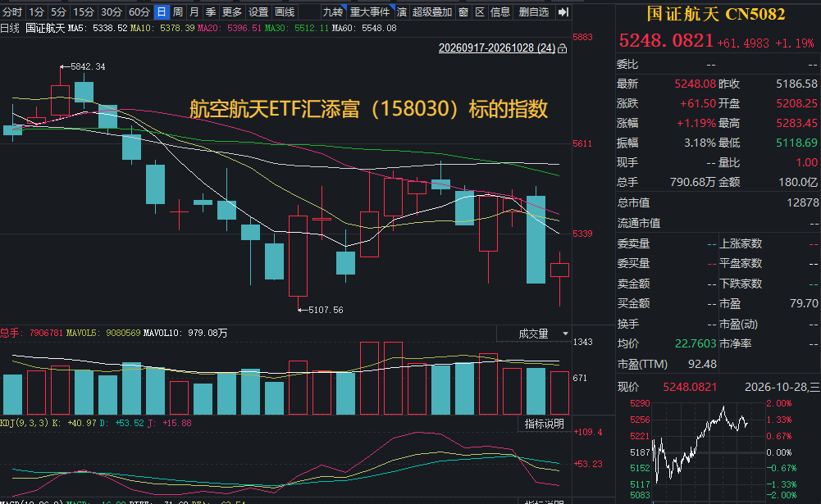
Task: Click the 总手 volume value label
Action: point(31,333)
